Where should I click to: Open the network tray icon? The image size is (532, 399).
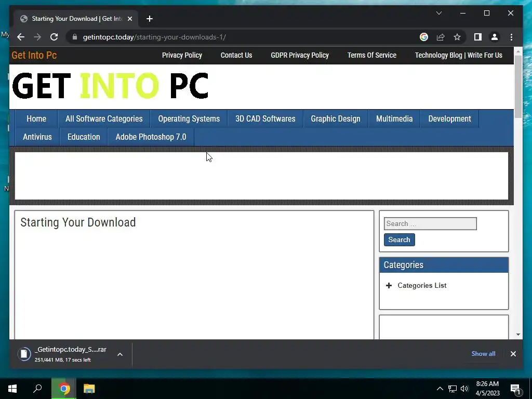point(453,389)
